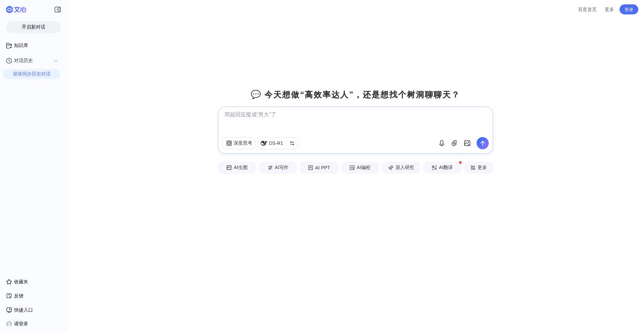Click the 登录 button
This screenshot has height=333, width=644.
[629, 9]
